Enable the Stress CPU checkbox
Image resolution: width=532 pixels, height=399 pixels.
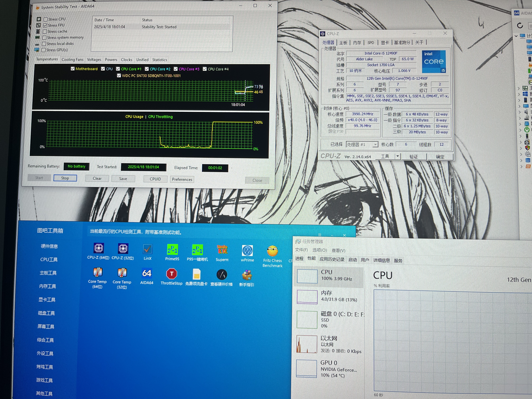coord(46,19)
